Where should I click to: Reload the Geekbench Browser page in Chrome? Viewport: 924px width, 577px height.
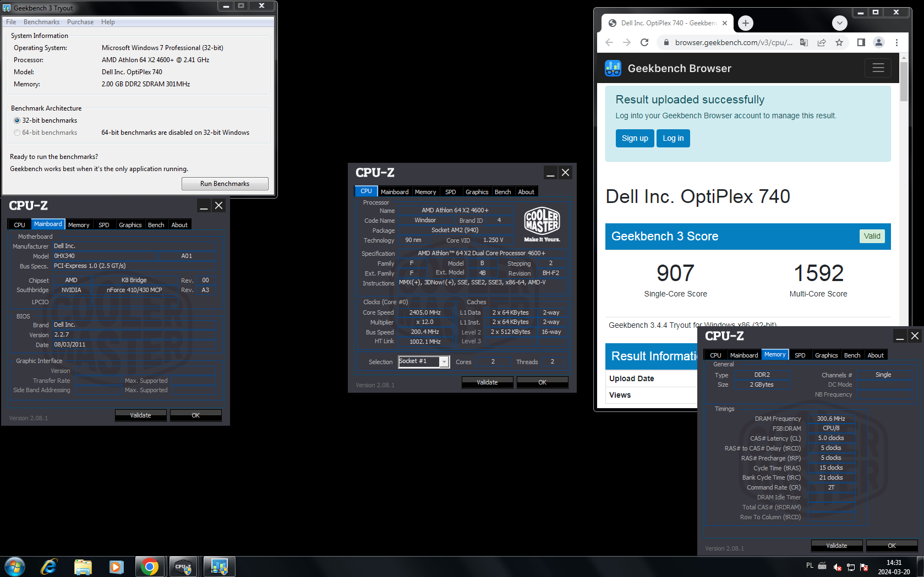pyautogui.click(x=644, y=42)
